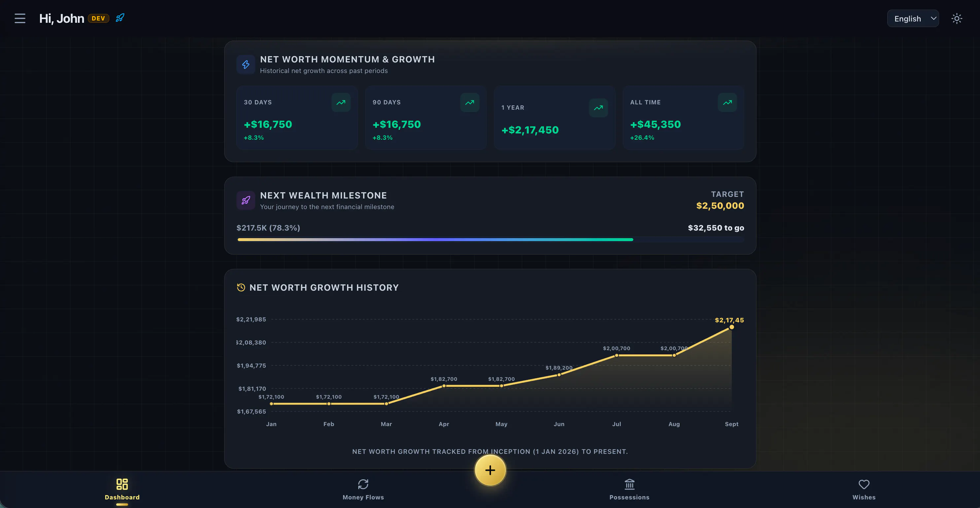Click the inception tracking footnote text
Image resolution: width=980 pixels, height=508 pixels.
click(x=490, y=451)
